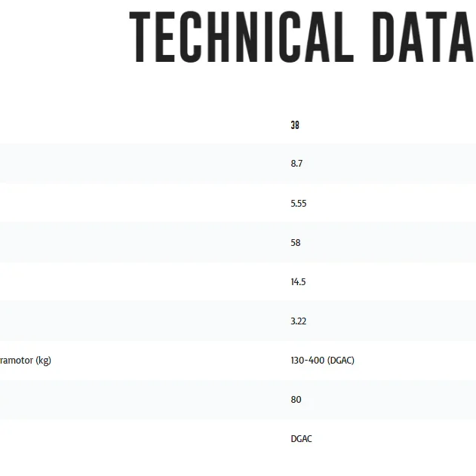476x476 pixels.
Task: Click the word DATA in the heading
Action: (423, 37)
